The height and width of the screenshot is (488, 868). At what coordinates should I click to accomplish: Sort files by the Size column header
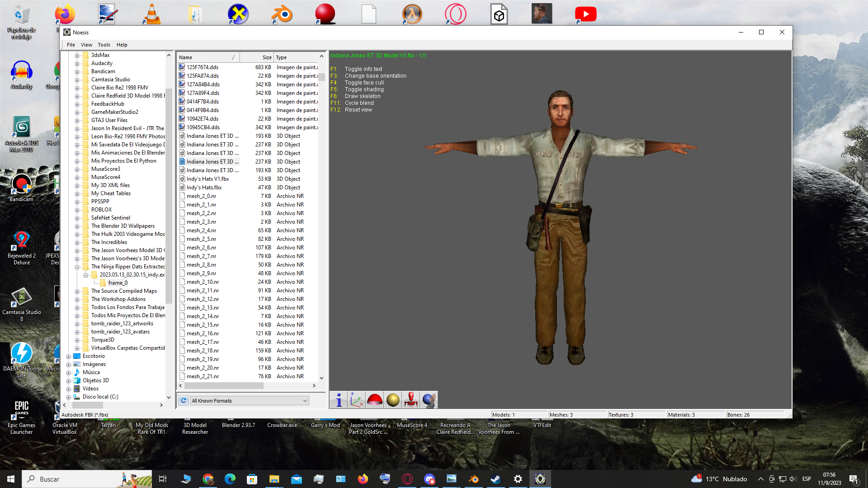(x=256, y=57)
